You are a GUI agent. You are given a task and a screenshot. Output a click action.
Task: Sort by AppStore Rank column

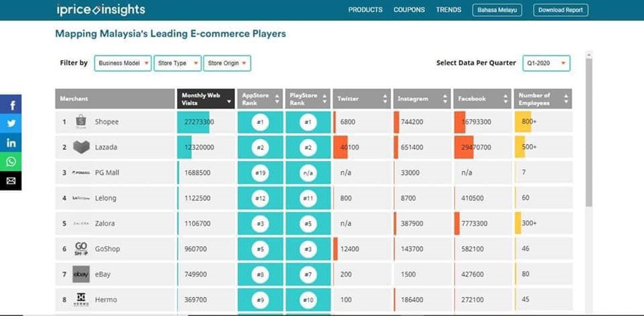tap(260, 99)
